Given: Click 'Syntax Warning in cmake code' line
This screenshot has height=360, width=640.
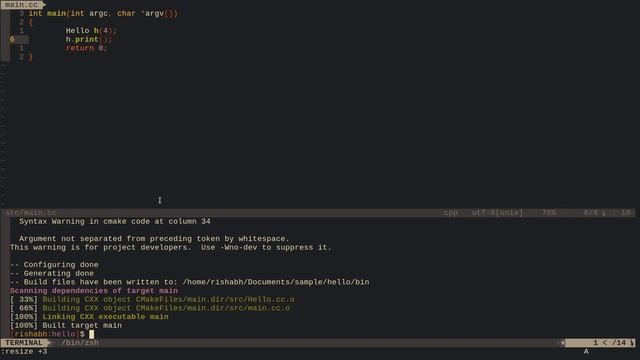Looking at the screenshot, I should (115, 222).
